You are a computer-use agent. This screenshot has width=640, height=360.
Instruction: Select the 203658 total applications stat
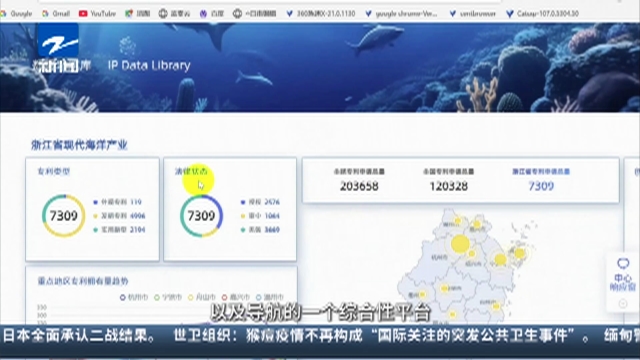[x=359, y=180]
